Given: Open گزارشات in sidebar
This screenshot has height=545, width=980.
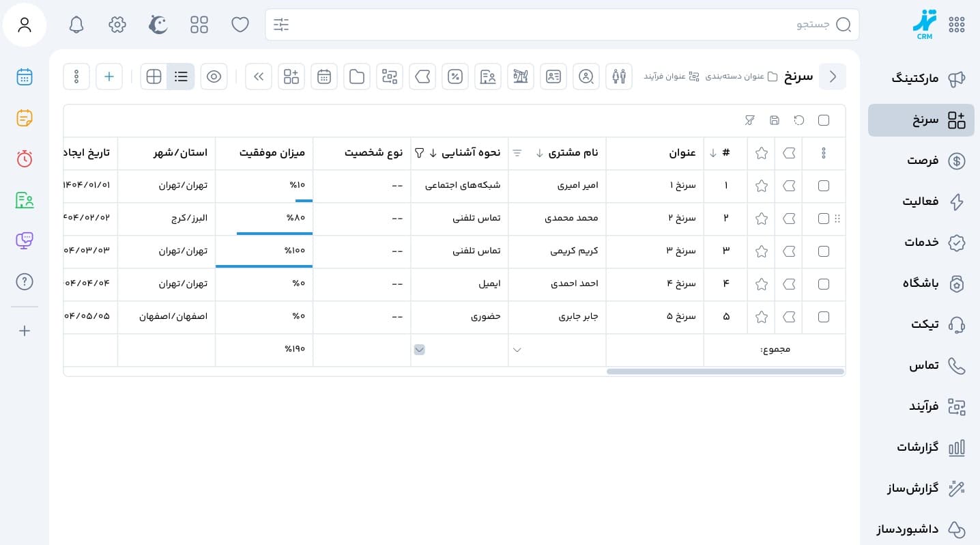Looking at the screenshot, I should 921,447.
